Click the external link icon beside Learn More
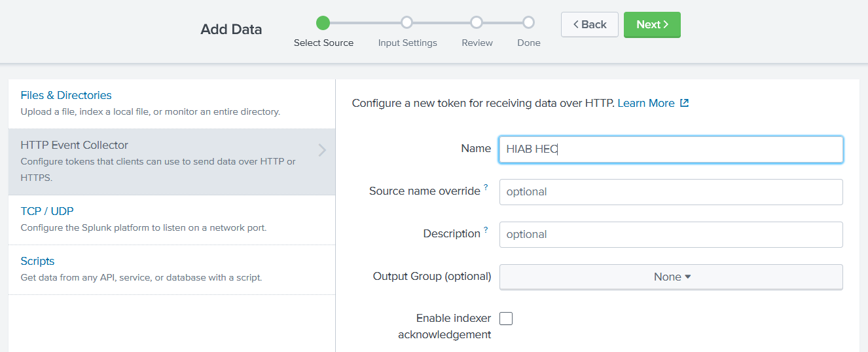Viewport: 868px width, 352px height. [684, 103]
